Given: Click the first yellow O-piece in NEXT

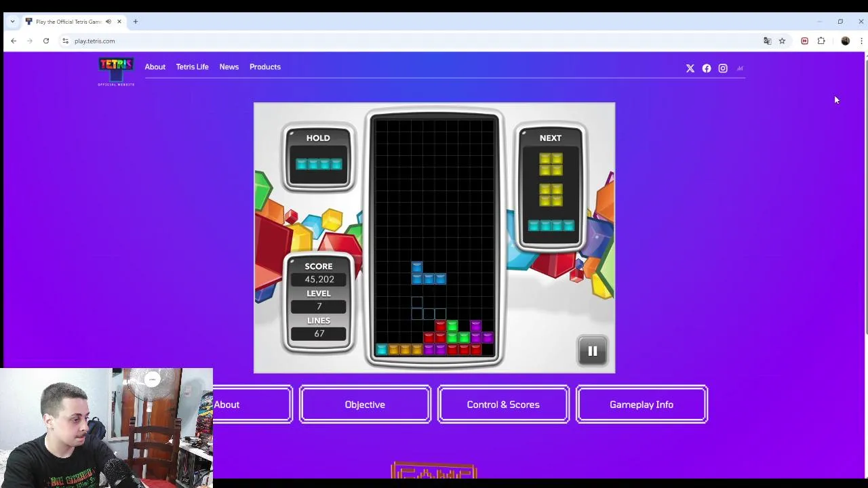Looking at the screenshot, I should click(x=551, y=164).
